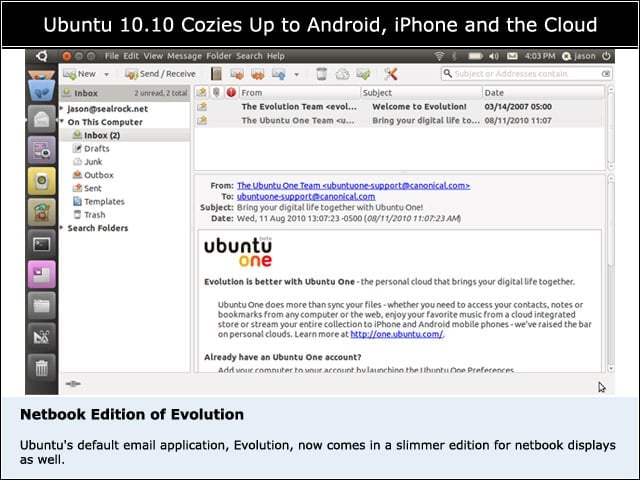Screen dimensions: 640x480
Task: Sort messages by Date column
Action: pyautogui.click(x=543, y=93)
